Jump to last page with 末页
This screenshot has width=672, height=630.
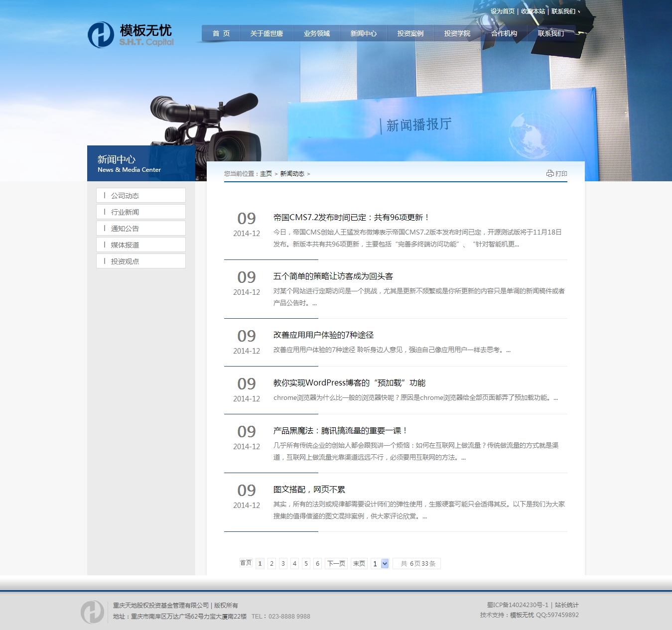tap(359, 564)
